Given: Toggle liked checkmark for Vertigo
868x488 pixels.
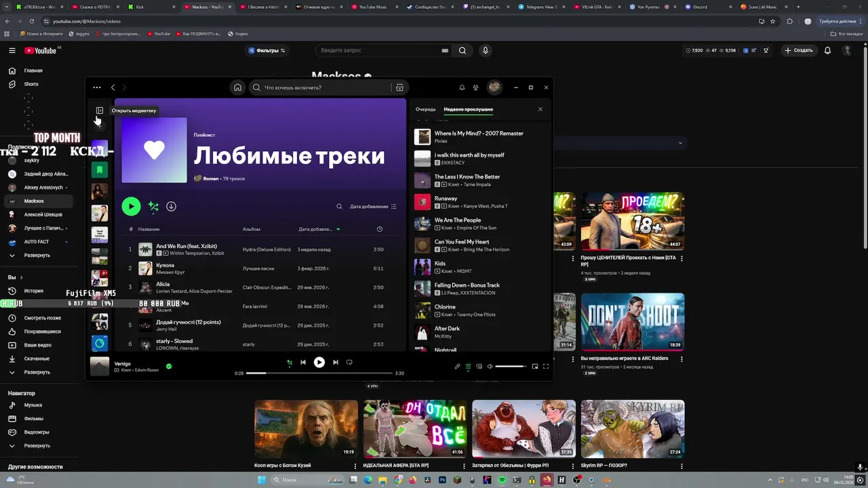Looking at the screenshot, I should tap(169, 366).
